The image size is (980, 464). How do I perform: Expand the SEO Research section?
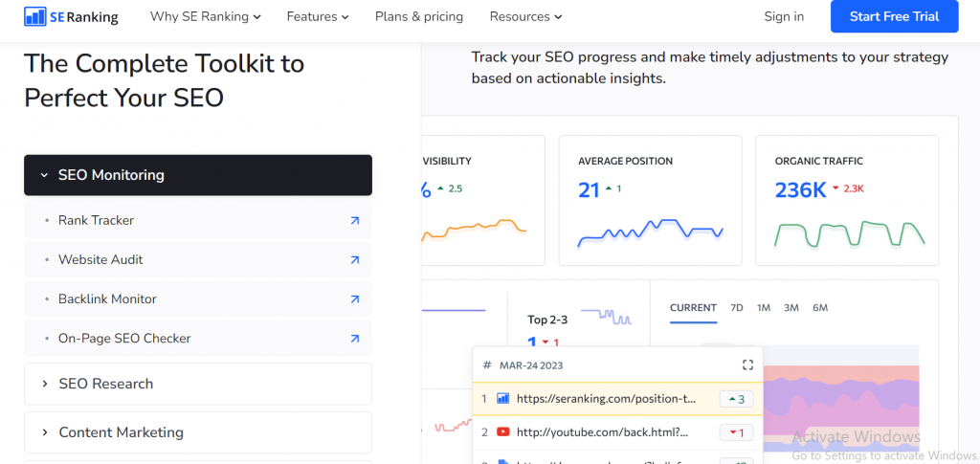click(197, 384)
